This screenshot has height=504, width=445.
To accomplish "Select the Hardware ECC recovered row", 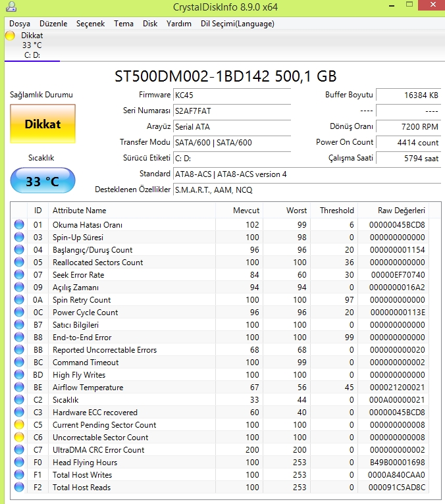I will (95, 413).
